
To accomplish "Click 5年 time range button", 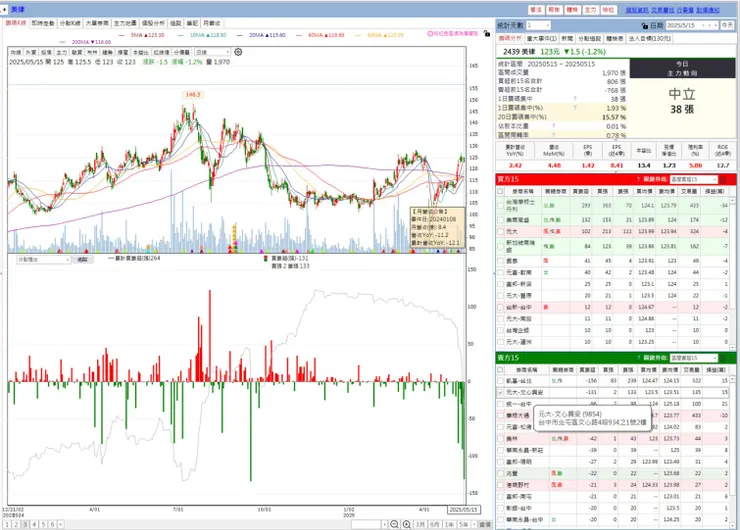I will tap(464, 524).
